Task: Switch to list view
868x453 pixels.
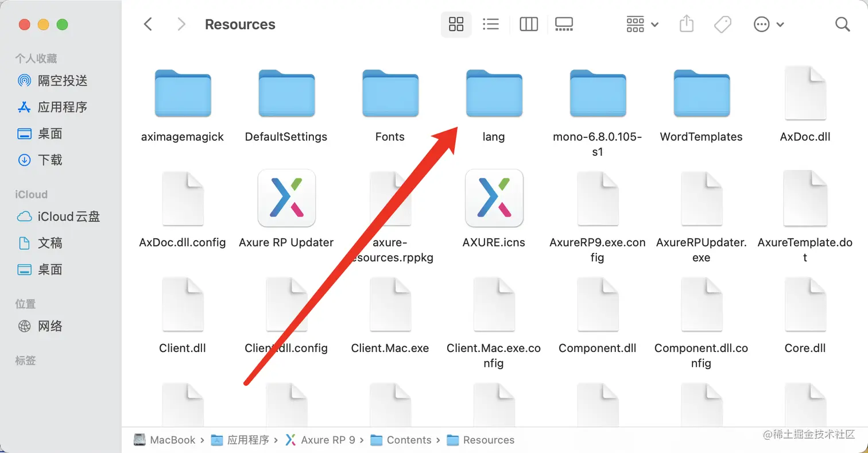Action: (x=491, y=24)
